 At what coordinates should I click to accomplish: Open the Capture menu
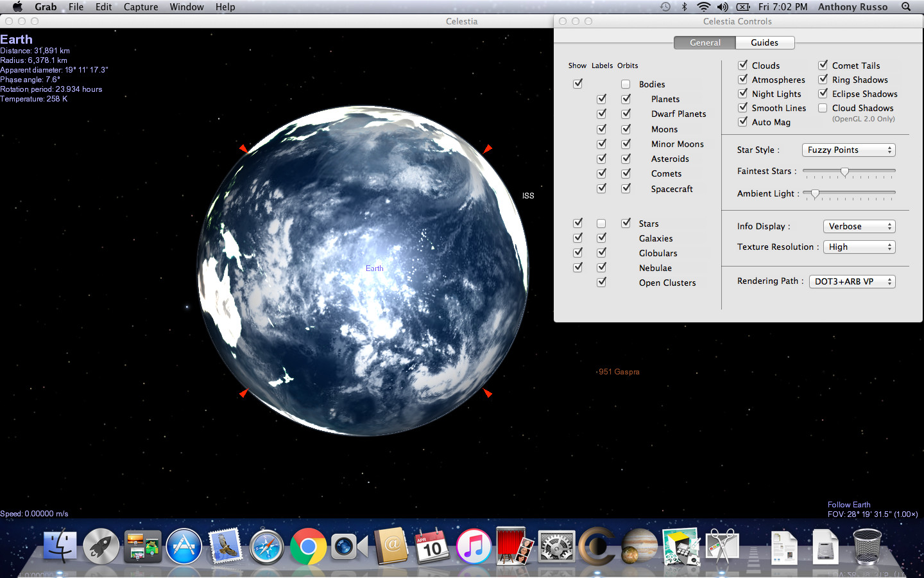point(141,7)
